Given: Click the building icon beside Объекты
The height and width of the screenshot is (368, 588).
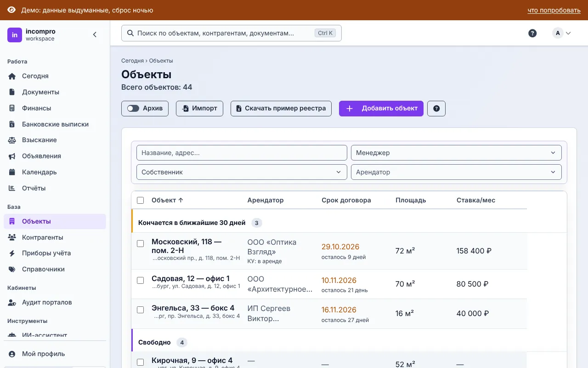Looking at the screenshot, I should tap(12, 221).
